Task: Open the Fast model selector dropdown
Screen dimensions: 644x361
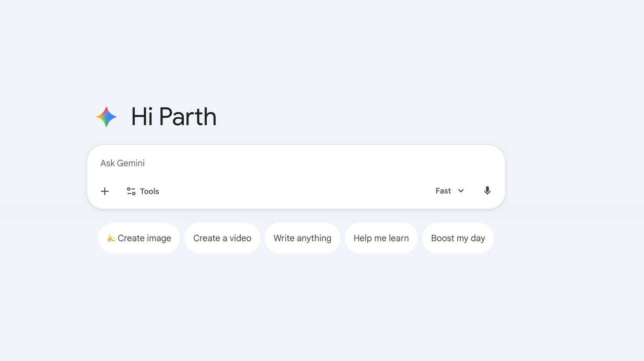Action: tap(449, 191)
